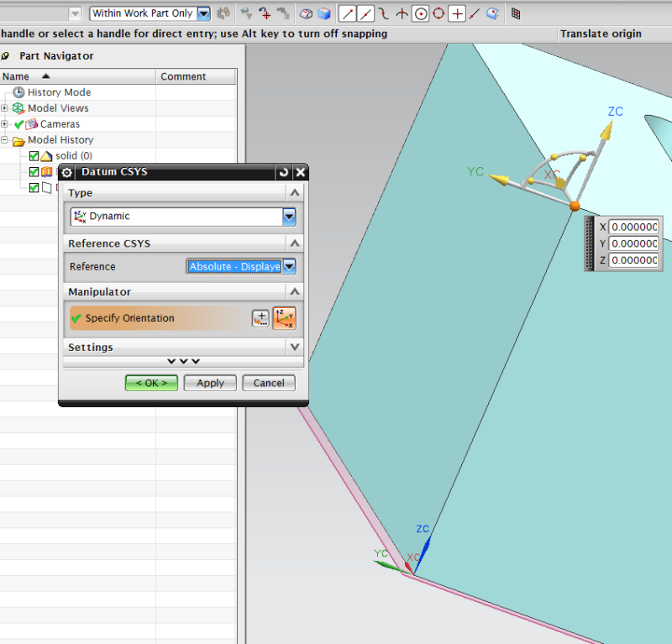This screenshot has height=644, width=672.
Task: Open the Point Dialog icon button
Action: coord(260,318)
